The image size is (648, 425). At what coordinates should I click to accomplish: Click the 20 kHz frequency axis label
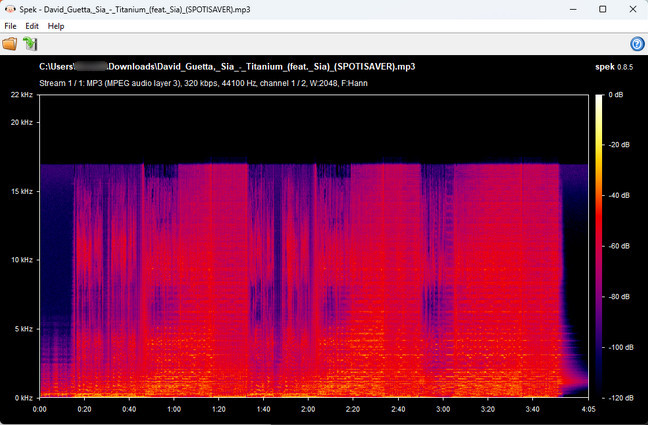(21, 122)
